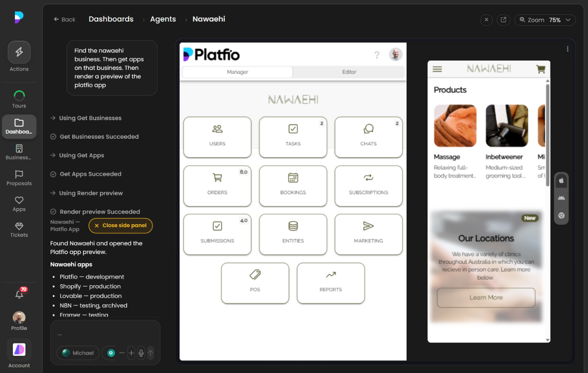Open the user avatar in Platfio header
588x373 pixels.
click(x=396, y=55)
